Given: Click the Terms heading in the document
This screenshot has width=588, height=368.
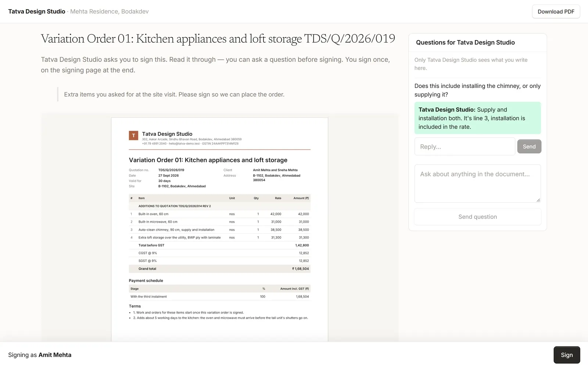Looking at the screenshot, I should [135, 306].
